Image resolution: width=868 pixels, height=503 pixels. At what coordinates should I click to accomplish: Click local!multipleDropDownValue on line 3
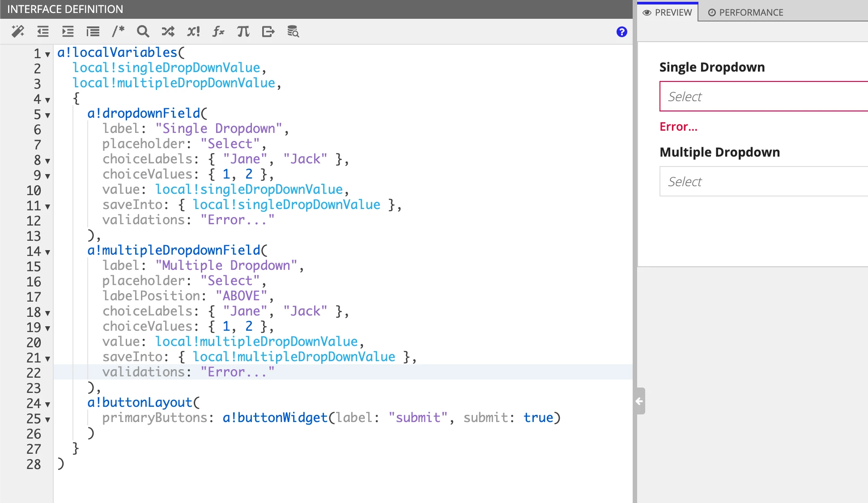[x=174, y=83]
